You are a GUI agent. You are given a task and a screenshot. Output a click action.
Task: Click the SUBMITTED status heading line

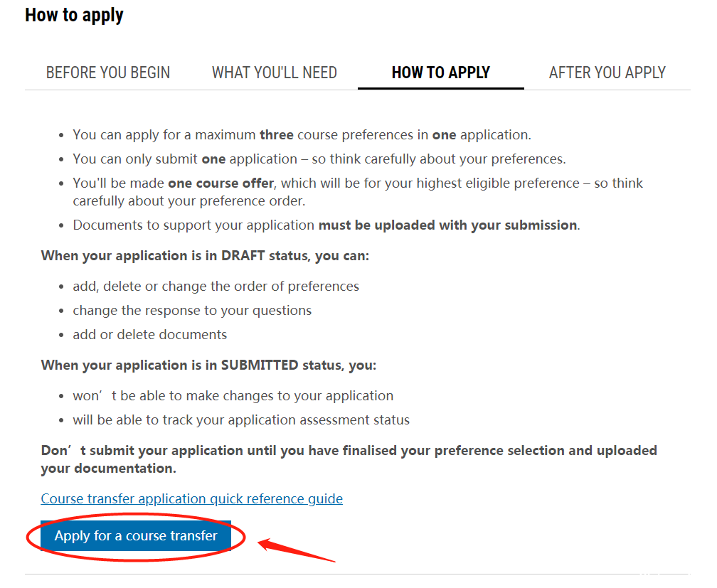(x=208, y=365)
